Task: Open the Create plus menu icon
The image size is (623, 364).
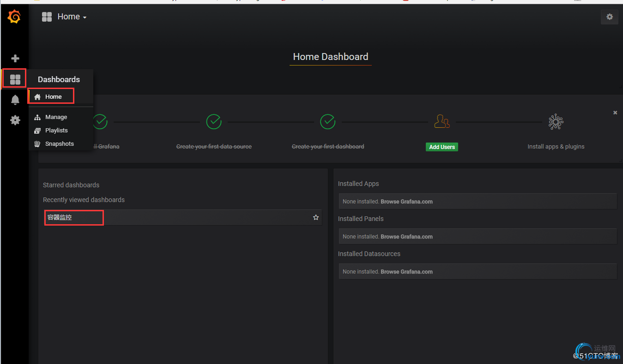Action: (15, 59)
